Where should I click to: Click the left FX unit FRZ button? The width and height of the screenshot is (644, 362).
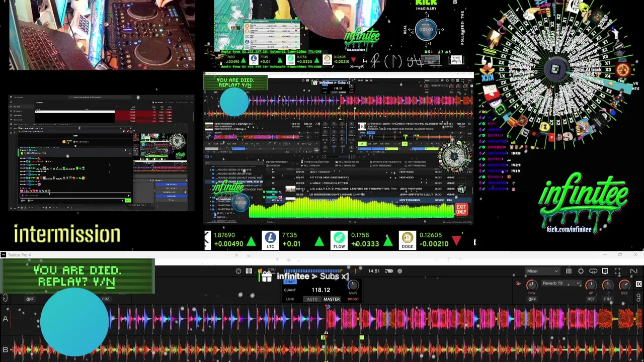[x=106, y=299]
